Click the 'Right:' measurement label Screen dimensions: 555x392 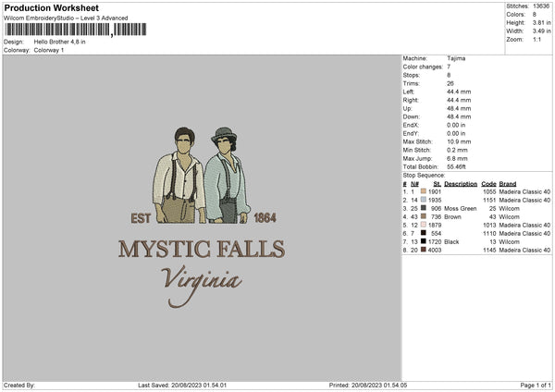click(411, 100)
